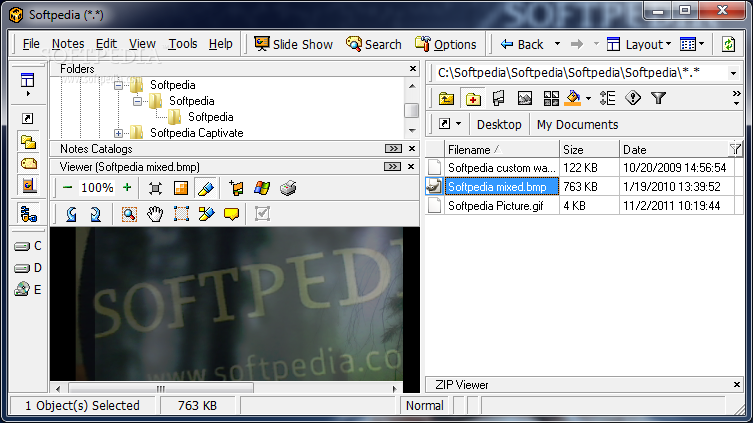
Task: Click the single picture preview icon
Action: tap(524, 98)
